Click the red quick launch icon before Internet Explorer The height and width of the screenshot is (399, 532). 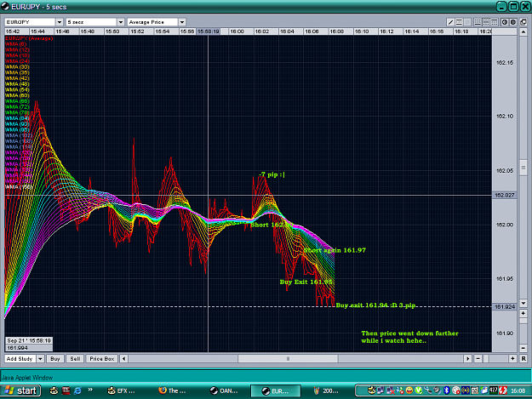(x=66, y=390)
